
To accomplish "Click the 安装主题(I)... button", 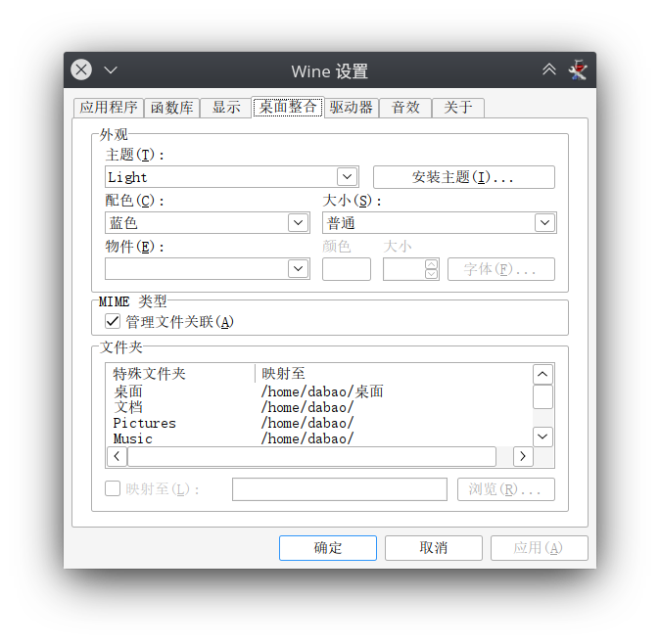I will coord(464,177).
